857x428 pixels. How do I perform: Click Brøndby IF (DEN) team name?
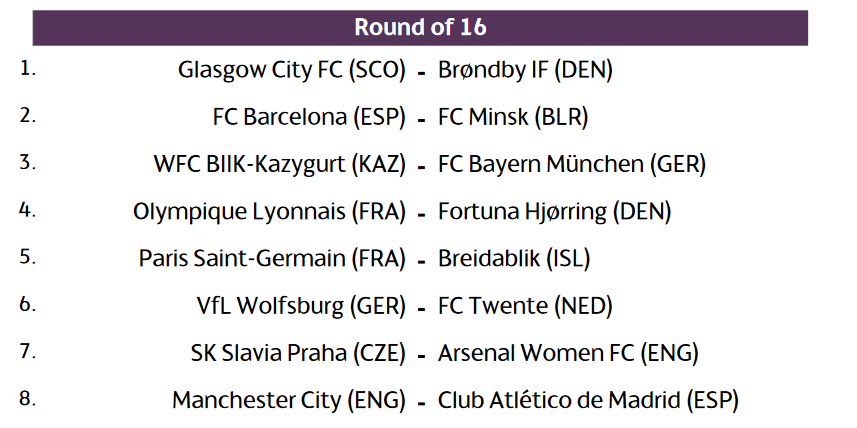pyautogui.click(x=525, y=70)
